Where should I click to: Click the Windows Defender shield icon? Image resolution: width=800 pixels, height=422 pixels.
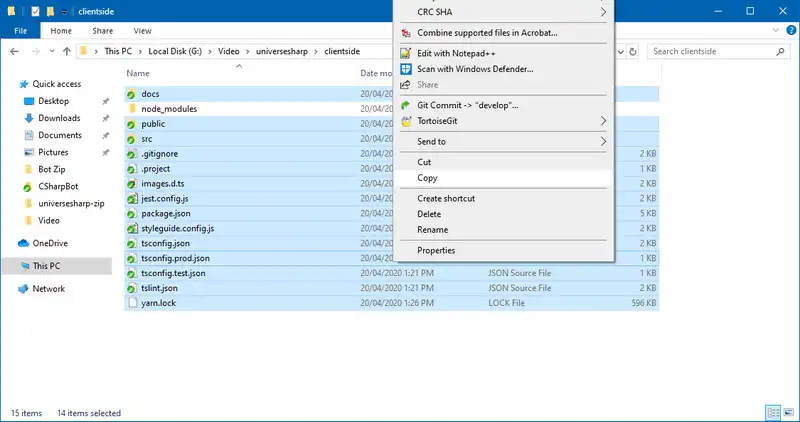pyautogui.click(x=406, y=69)
